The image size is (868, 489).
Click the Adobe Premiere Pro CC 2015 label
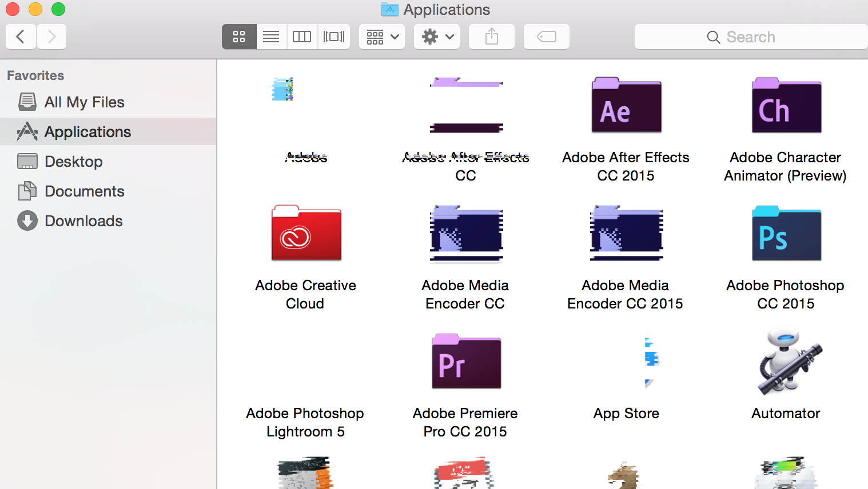[465, 422]
